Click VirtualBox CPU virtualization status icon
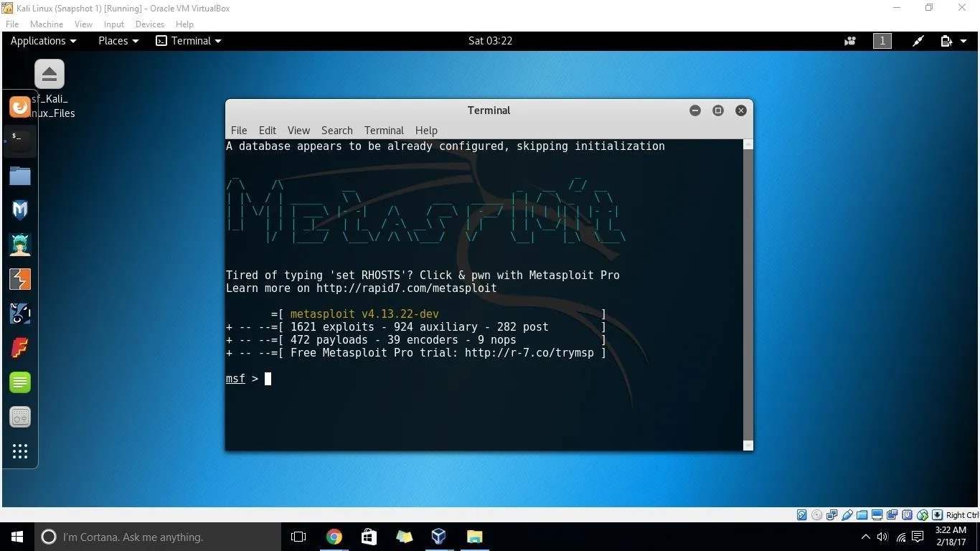This screenshot has height=551, width=980. [x=908, y=515]
